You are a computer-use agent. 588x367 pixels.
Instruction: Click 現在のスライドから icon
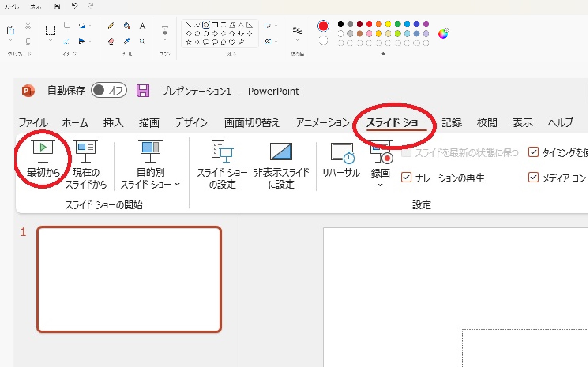[86, 152]
